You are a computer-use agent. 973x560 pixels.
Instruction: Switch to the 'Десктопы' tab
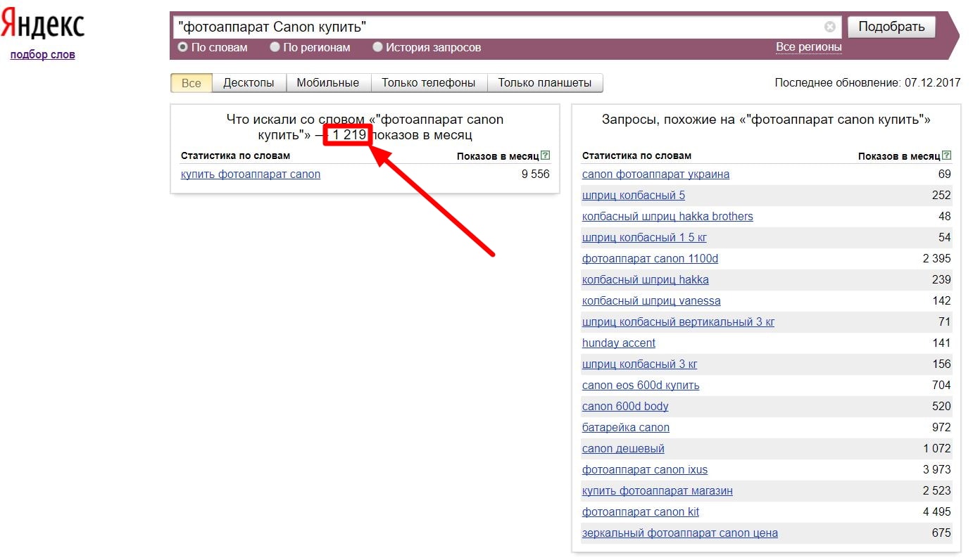(249, 83)
